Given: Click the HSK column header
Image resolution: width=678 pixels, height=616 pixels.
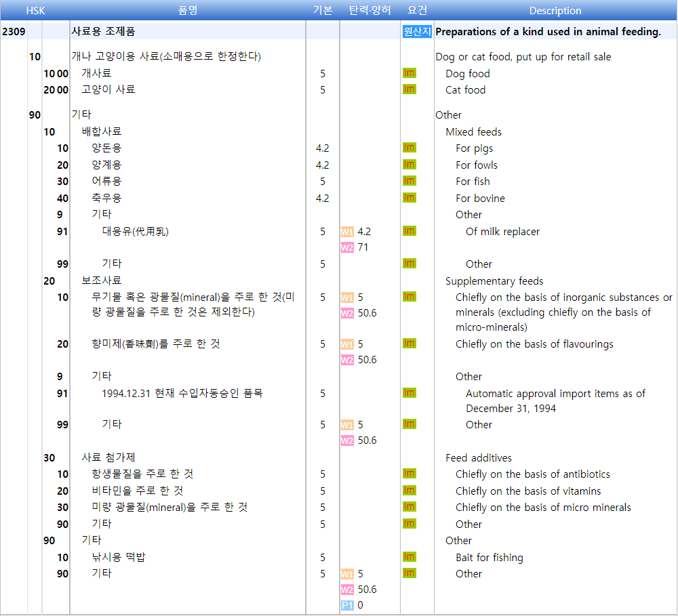Looking at the screenshot, I should pyautogui.click(x=35, y=10).
